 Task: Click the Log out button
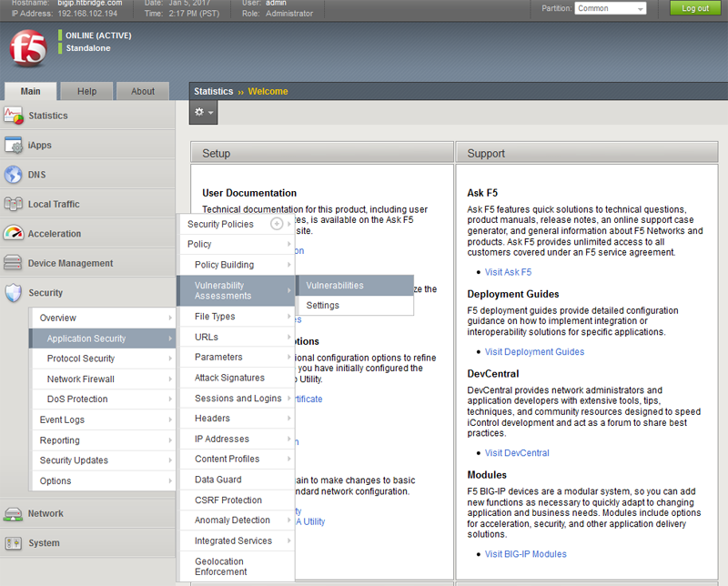695,8
